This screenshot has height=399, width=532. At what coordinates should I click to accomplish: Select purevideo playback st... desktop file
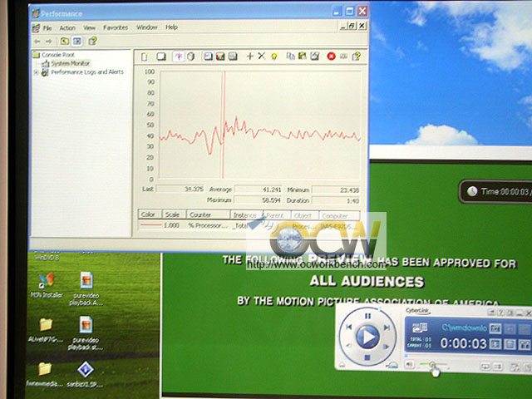pos(86,333)
